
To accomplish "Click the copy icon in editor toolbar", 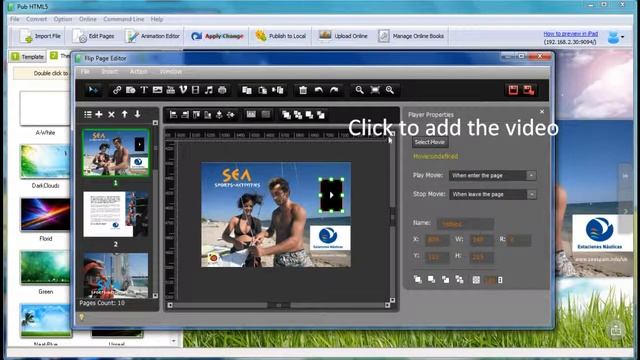I will [247, 90].
